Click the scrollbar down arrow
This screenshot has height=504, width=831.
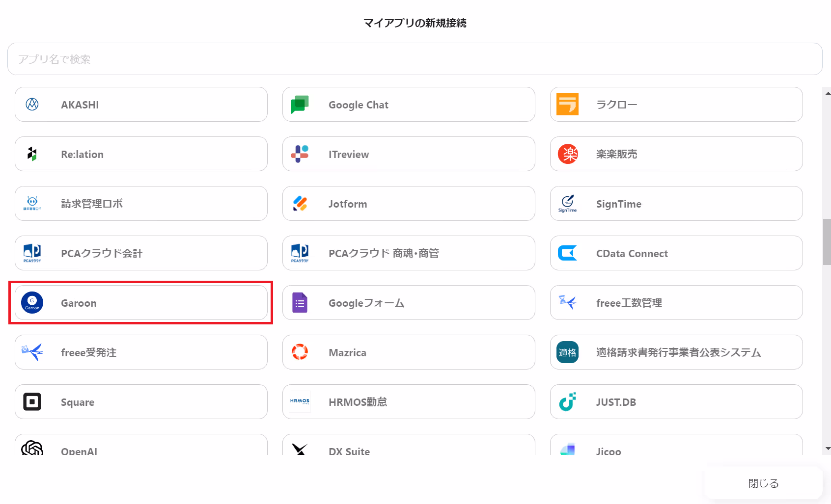click(828, 449)
